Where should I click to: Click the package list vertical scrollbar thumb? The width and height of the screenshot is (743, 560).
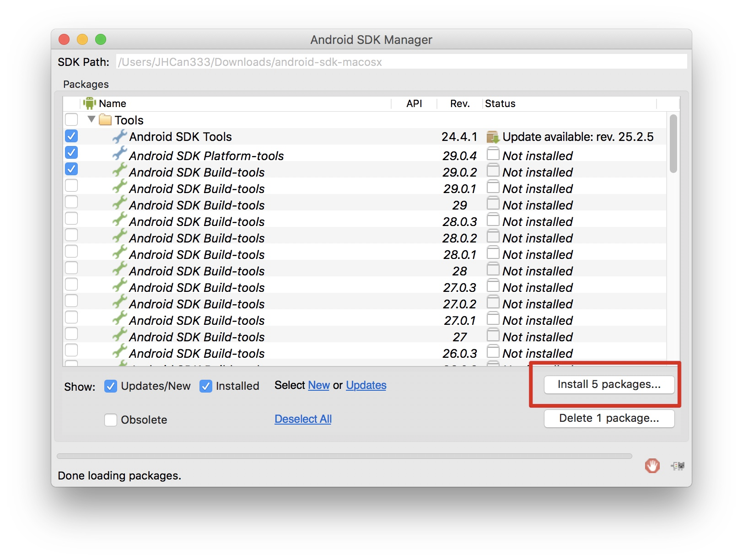[673, 144]
